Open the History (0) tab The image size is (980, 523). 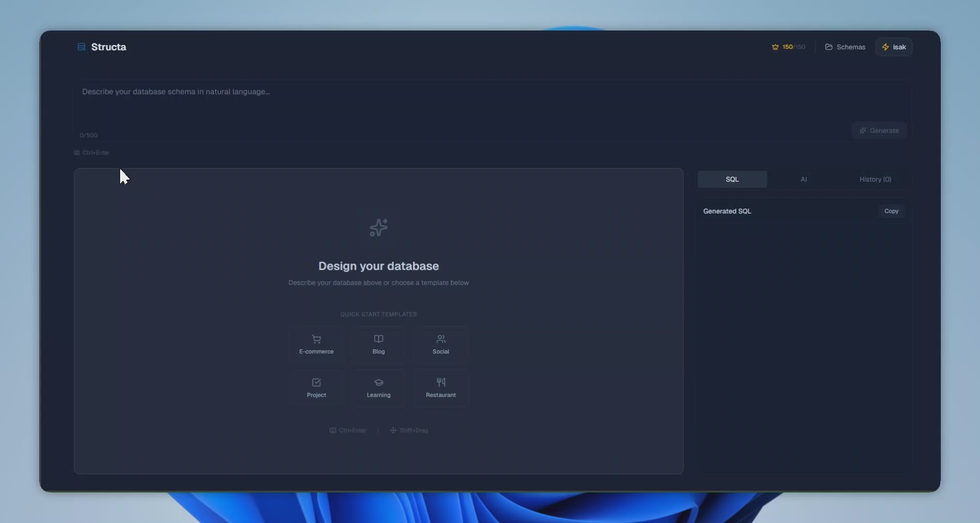pos(875,179)
